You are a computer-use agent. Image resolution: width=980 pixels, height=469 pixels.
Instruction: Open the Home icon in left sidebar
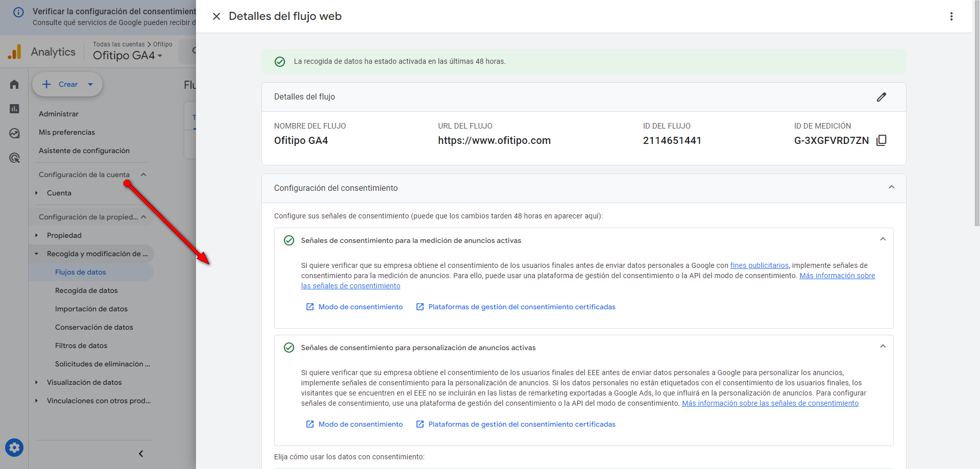(x=14, y=84)
